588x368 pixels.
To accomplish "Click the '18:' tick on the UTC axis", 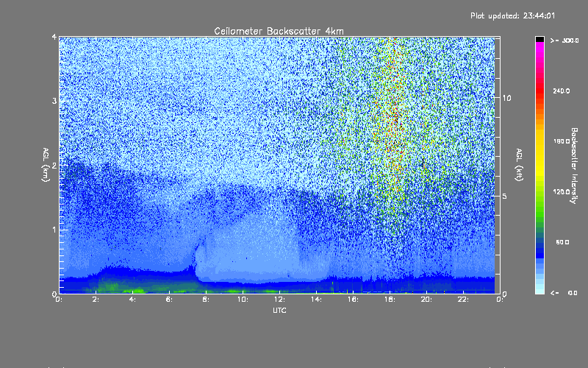I will click(390, 300).
